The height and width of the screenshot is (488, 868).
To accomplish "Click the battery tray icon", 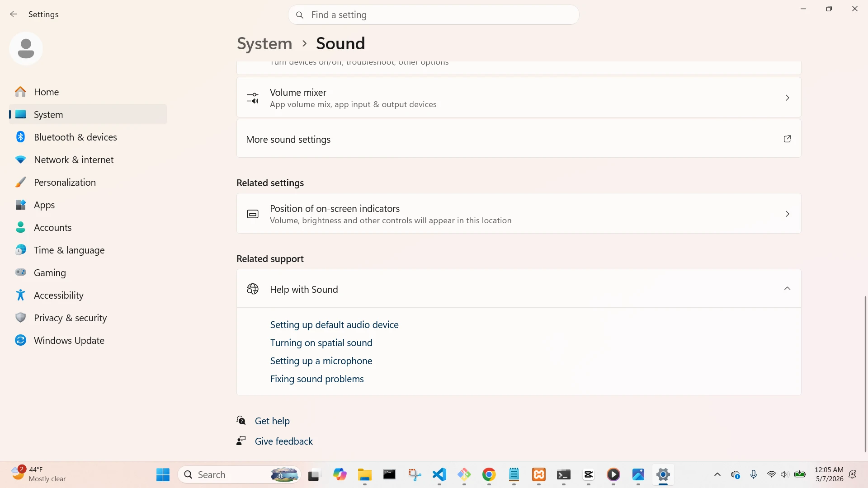I will click(800, 474).
